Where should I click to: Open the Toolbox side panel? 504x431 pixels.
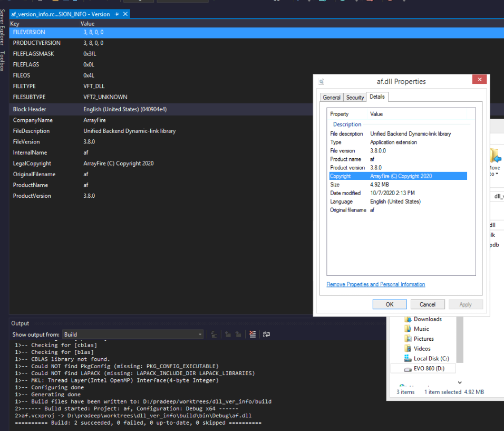point(3,61)
